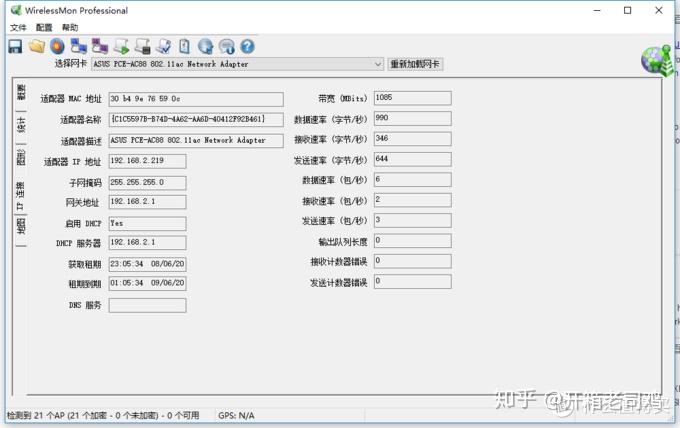Click the 适配器描述 field
Image resolution: width=680 pixels, height=428 pixels.
tap(196, 140)
